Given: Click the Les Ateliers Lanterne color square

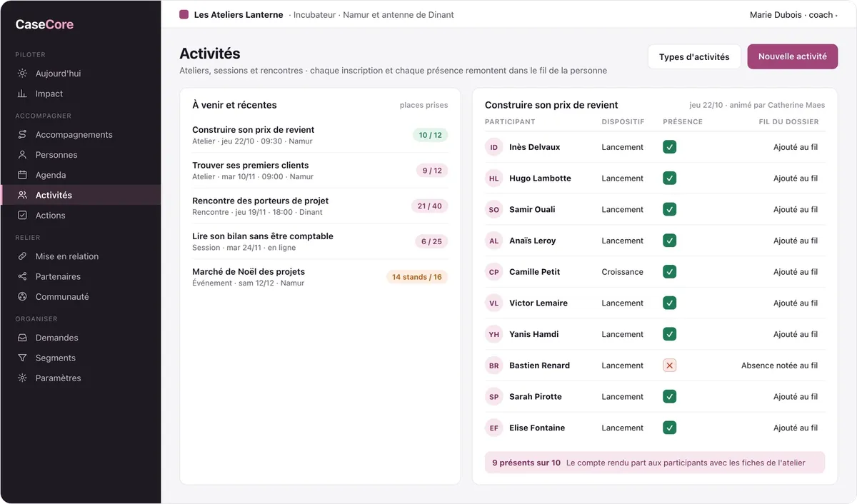Looking at the screenshot, I should [184, 14].
